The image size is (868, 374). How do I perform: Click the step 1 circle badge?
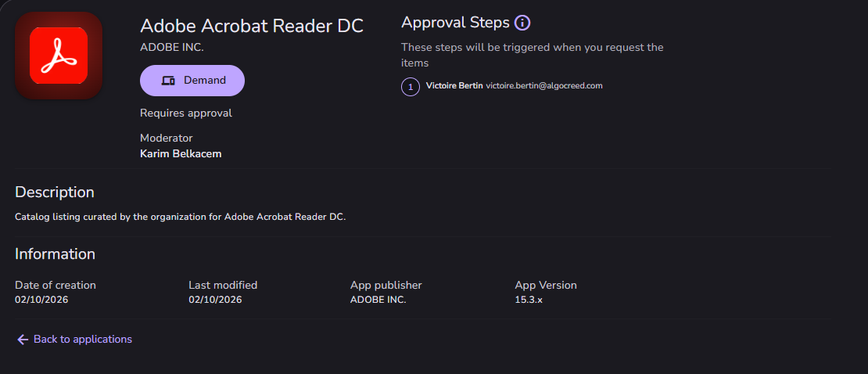(411, 87)
